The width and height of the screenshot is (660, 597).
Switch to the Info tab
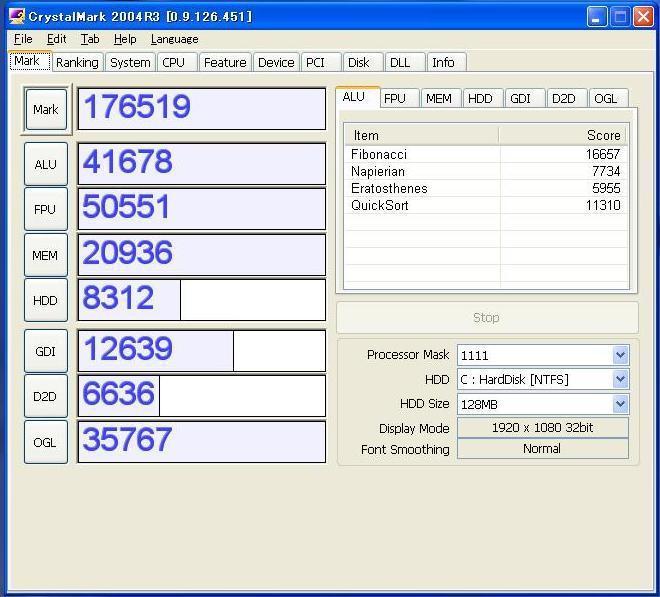[446, 62]
